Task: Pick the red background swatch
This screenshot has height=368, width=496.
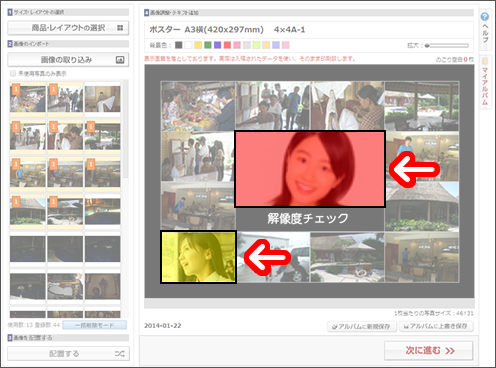Action: pos(227,45)
